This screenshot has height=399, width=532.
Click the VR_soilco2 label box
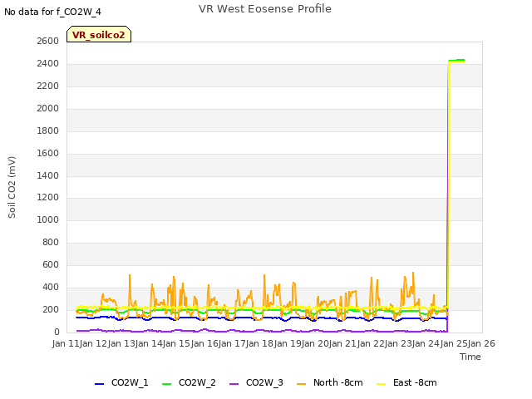point(99,34)
